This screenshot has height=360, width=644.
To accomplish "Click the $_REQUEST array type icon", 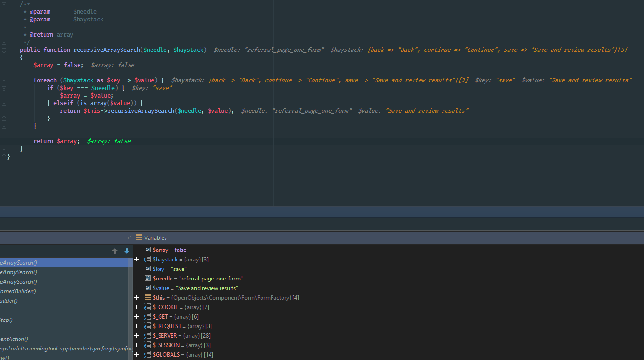I will pos(148,326).
